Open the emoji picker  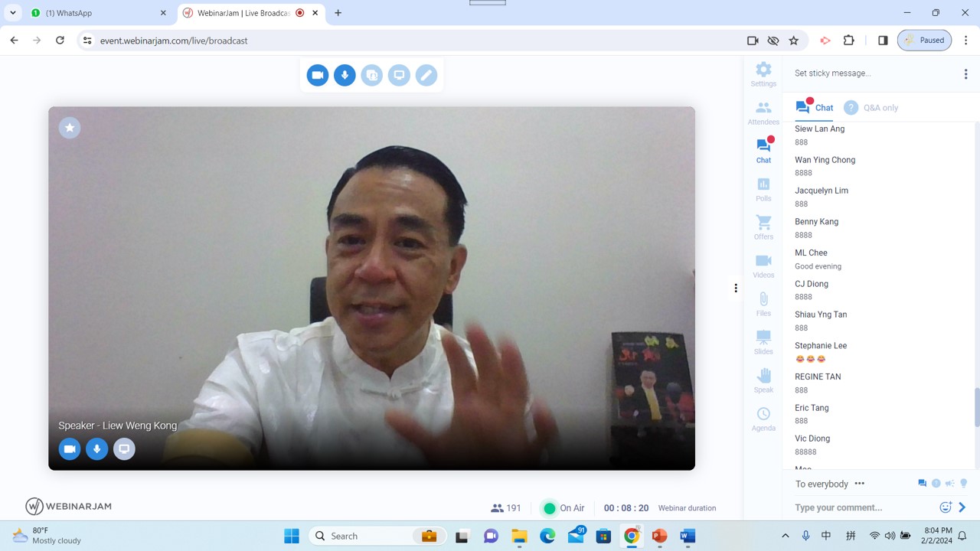coord(946,507)
